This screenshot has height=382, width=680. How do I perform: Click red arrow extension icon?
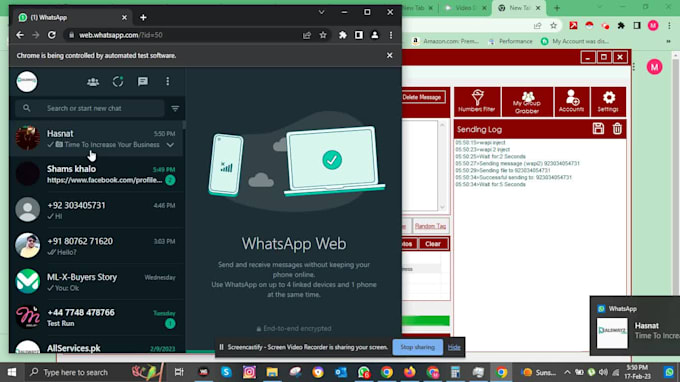[x=573, y=26]
